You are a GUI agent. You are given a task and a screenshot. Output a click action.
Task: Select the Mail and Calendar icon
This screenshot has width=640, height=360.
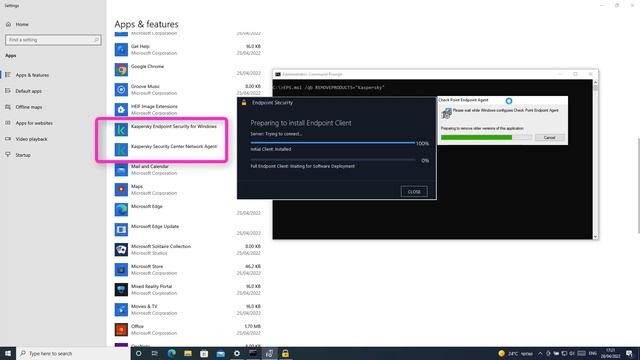121,169
